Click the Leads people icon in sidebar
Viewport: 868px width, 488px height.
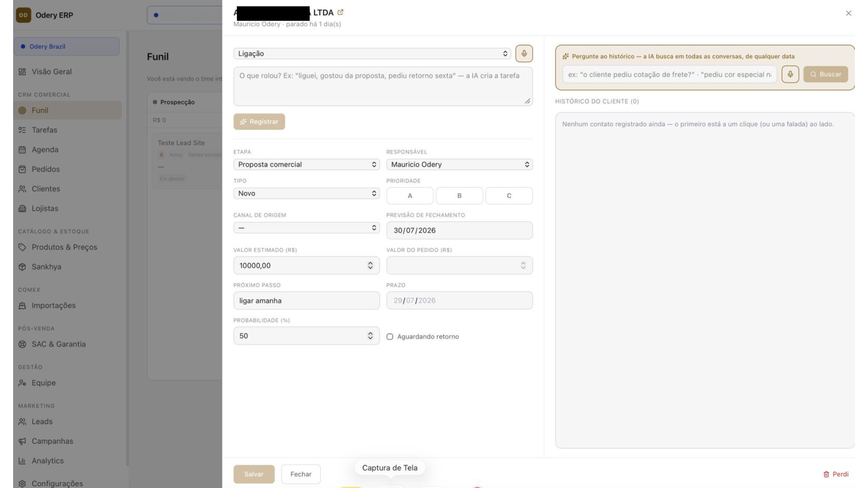tap(22, 422)
